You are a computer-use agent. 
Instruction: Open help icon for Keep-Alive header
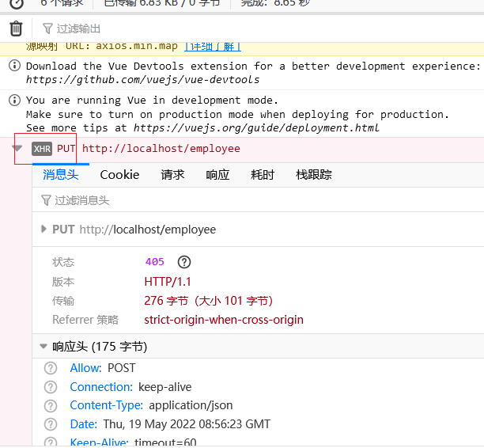pos(51,442)
